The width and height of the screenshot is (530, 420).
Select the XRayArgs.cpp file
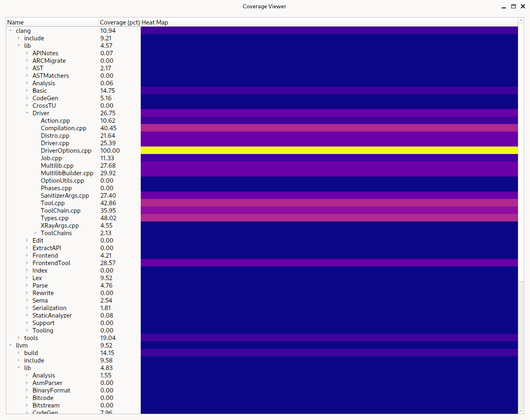[60, 225]
